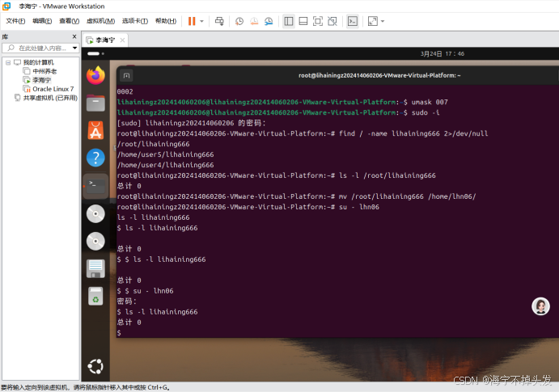
Task: Click the sudo -i command line
Action: [278, 112]
